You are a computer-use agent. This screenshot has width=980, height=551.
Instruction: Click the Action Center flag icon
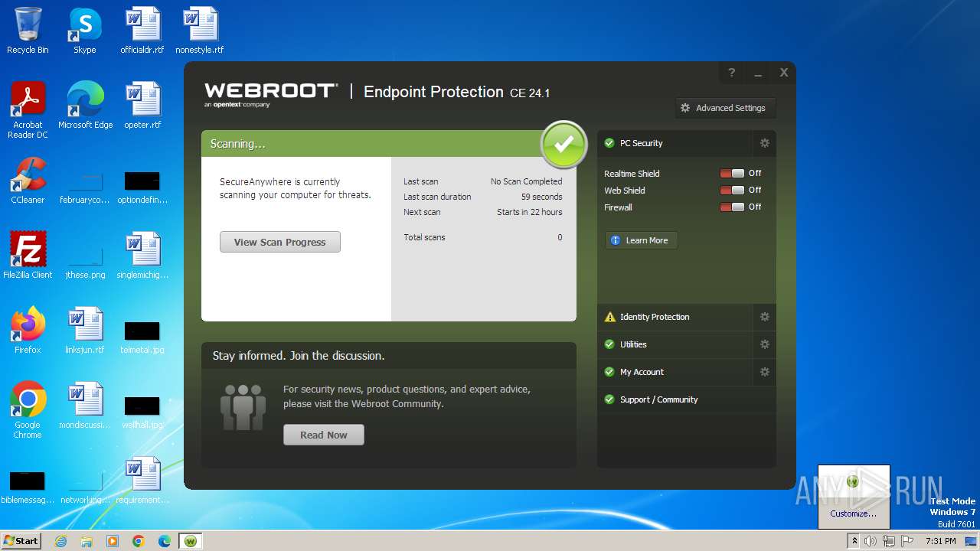tap(907, 541)
